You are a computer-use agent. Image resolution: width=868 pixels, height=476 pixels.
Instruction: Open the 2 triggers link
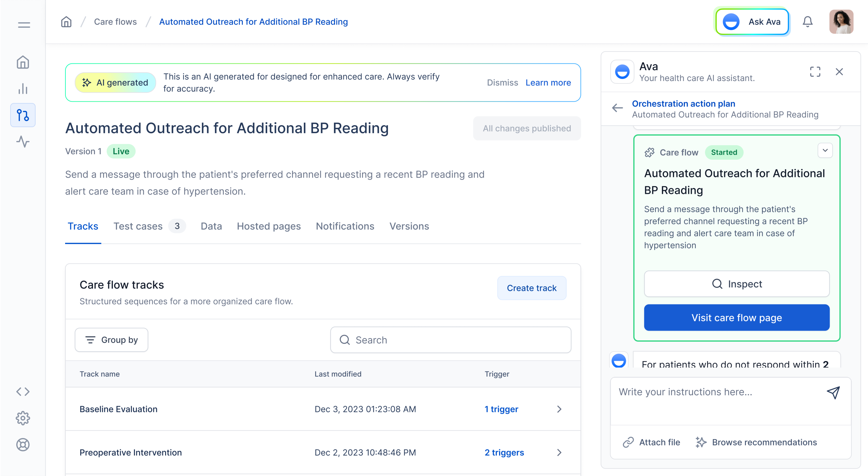tap(504, 453)
